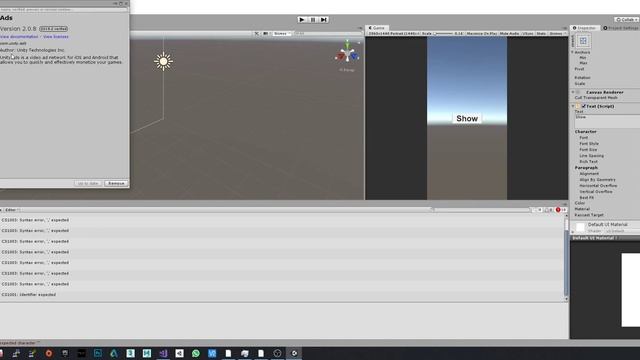Image resolution: width=640 pixels, height=360 pixels.
Task: Click the Default UI Material preview header
Action: point(605,238)
